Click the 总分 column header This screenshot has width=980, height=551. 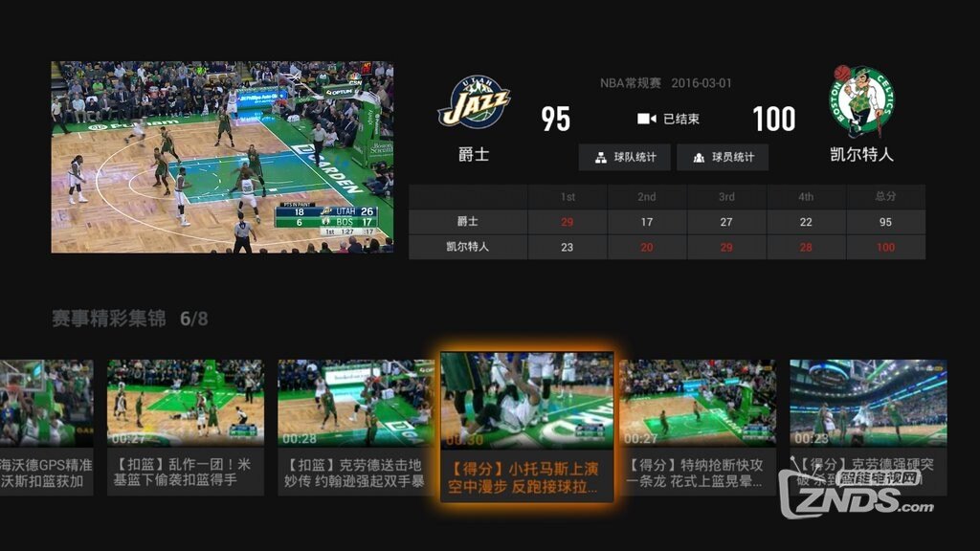coord(885,196)
